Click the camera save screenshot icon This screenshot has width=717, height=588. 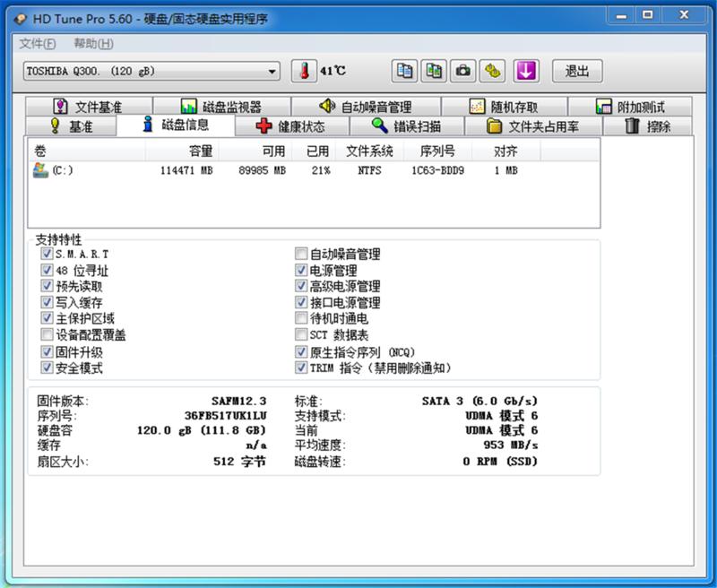pos(463,71)
